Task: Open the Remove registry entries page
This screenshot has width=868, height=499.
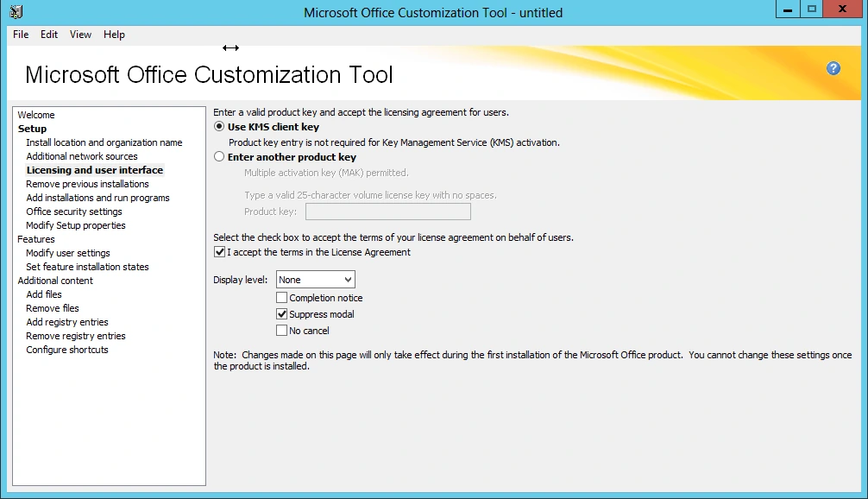Action: coord(76,336)
